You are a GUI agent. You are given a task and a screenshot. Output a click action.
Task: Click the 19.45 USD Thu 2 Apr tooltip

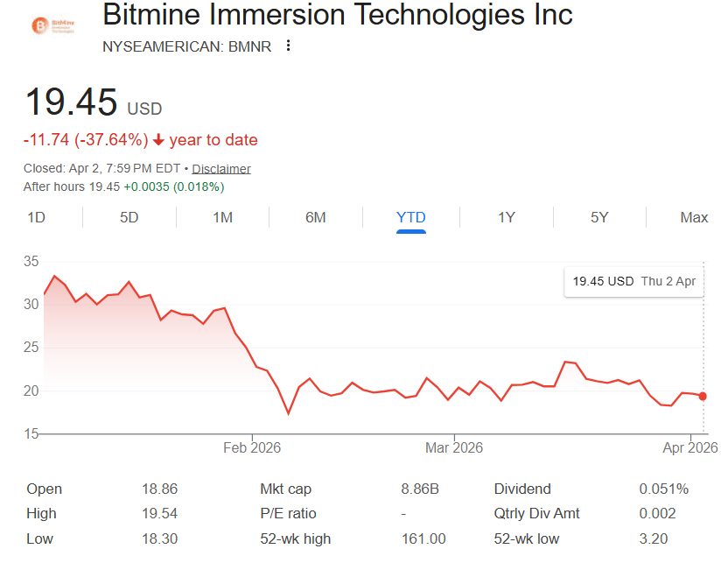tap(633, 281)
